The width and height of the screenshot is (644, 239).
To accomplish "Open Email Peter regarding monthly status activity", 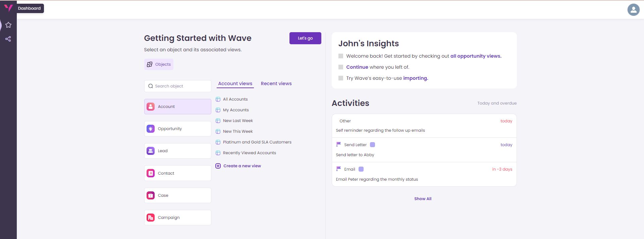I will coord(424,174).
